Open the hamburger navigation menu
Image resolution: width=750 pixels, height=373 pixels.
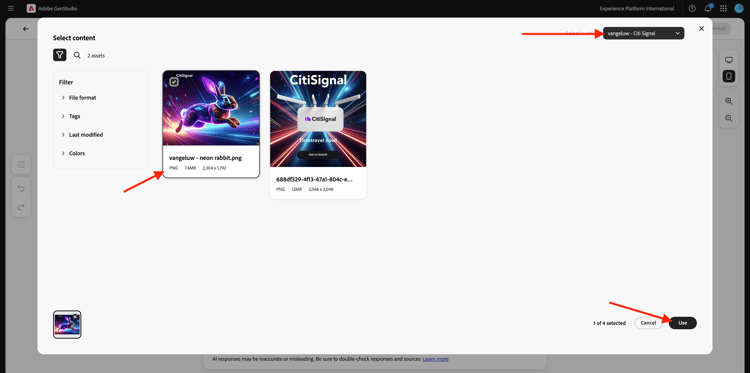tap(11, 8)
